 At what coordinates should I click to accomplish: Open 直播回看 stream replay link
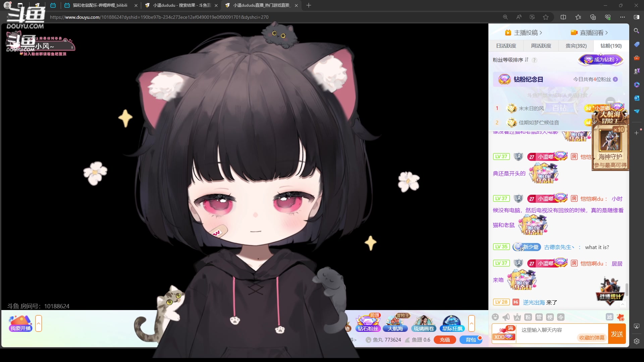pyautogui.click(x=589, y=33)
